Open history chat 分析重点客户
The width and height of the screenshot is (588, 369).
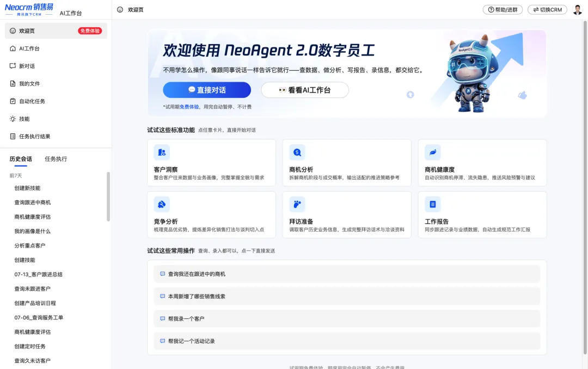coord(29,245)
